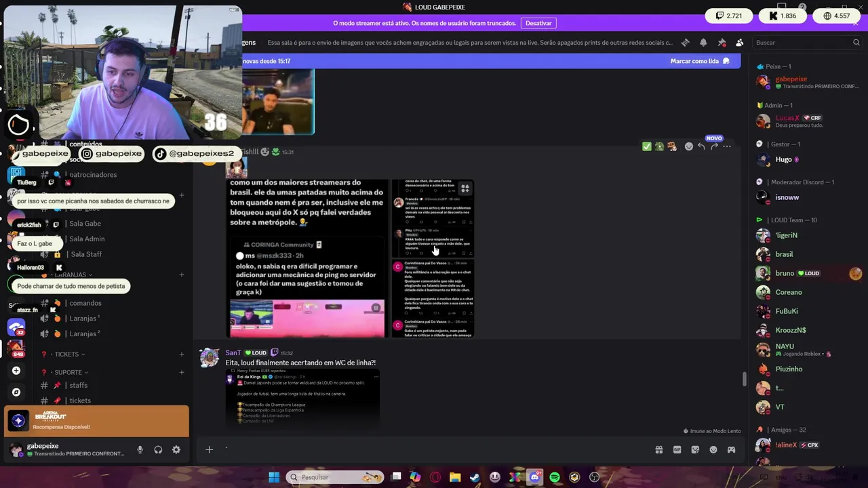Open the streamer thumbnail image at top
The width and height of the screenshot is (868, 488).
278,102
